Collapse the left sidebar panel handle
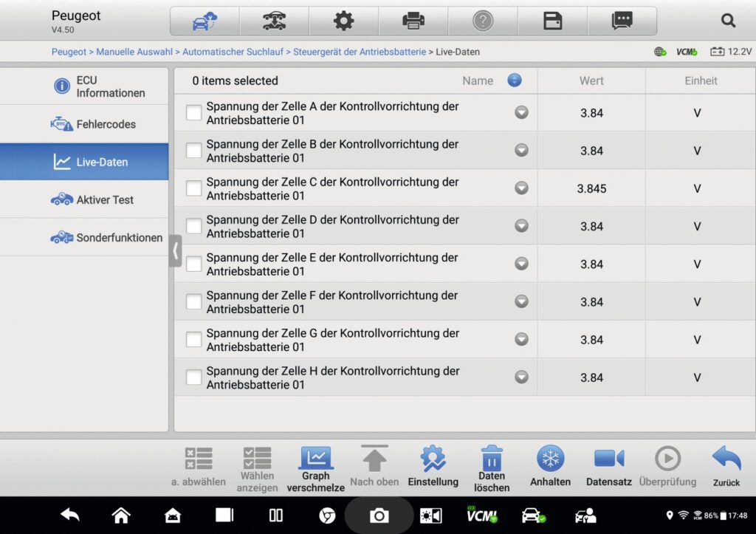Viewport: 756px width, 534px height. (175, 250)
